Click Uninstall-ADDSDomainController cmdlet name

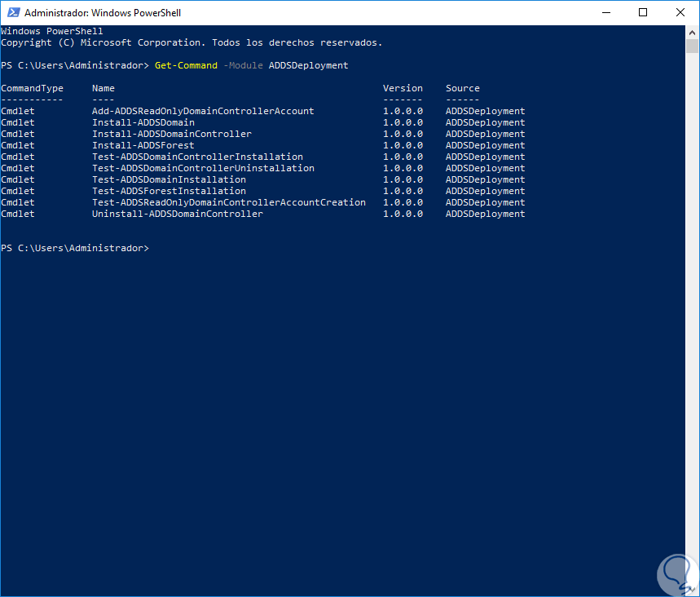[177, 214]
